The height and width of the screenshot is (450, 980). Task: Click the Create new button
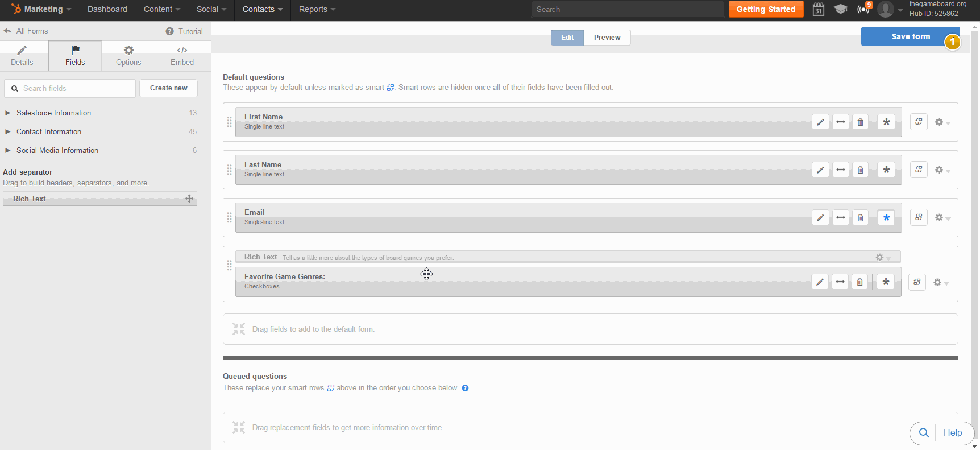pos(168,88)
